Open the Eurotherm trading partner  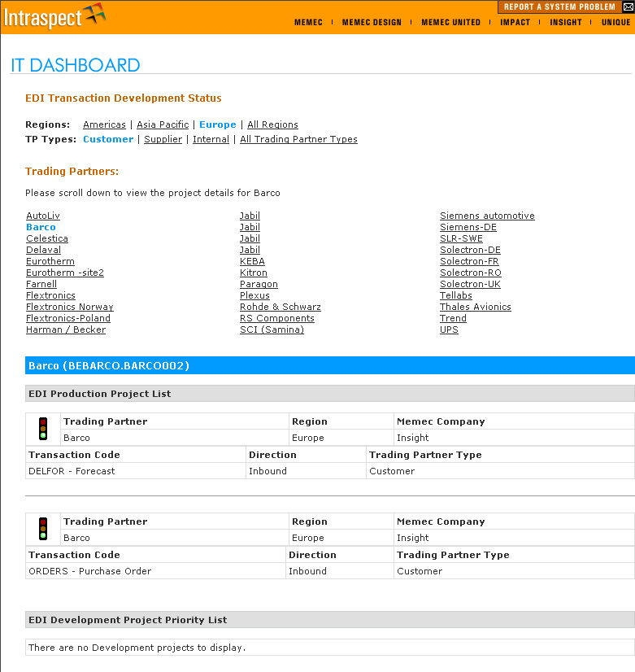click(50, 261)
